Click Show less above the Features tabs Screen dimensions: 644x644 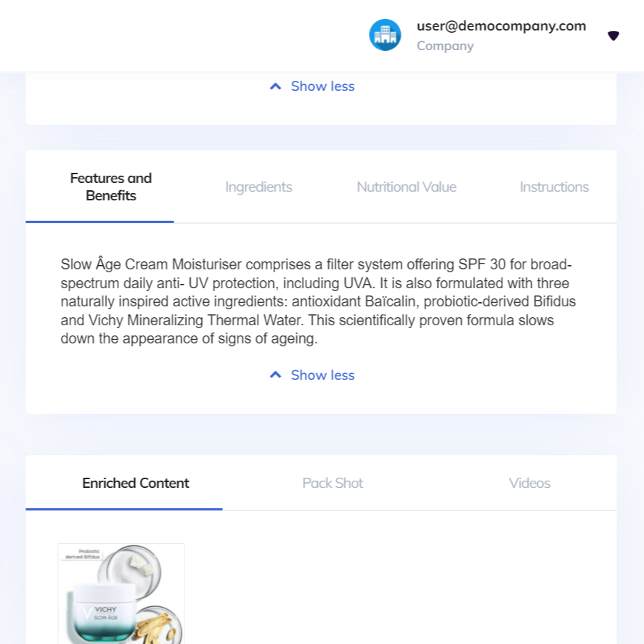tap(322, 86)
